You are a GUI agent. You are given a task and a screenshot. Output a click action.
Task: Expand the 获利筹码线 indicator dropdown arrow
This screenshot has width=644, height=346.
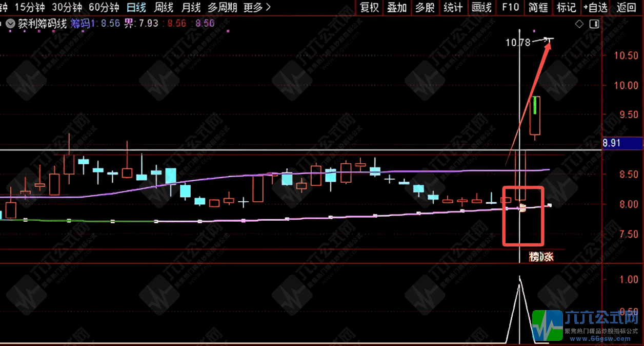[10, 24]
